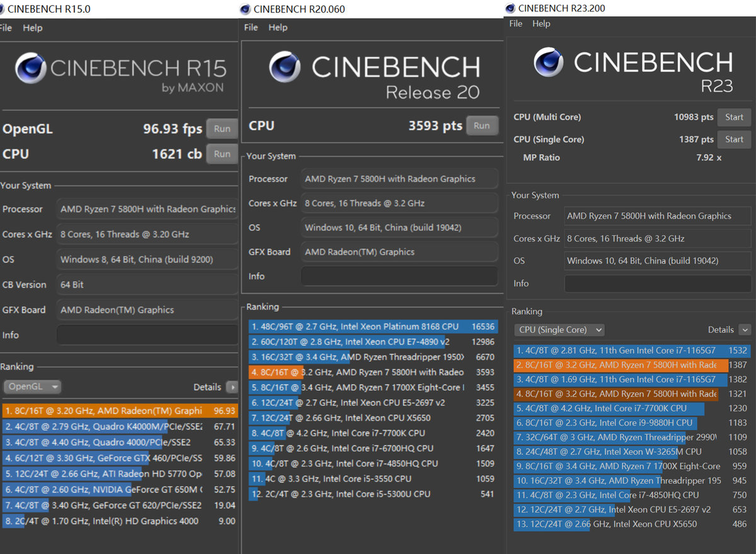Expand the Details dropdown arrow in R23
Image resolution: width=756 pixels, height=554 pixels.
pos(745,330)
